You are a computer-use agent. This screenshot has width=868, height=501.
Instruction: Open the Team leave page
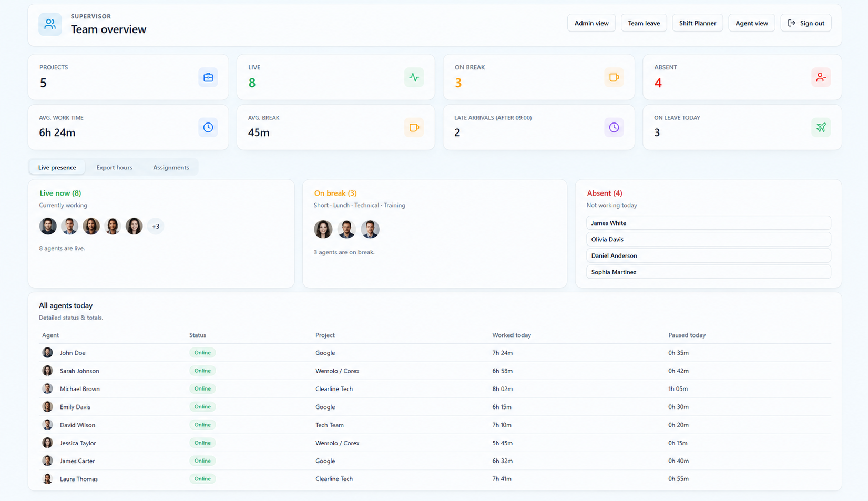tap(644, 23)
